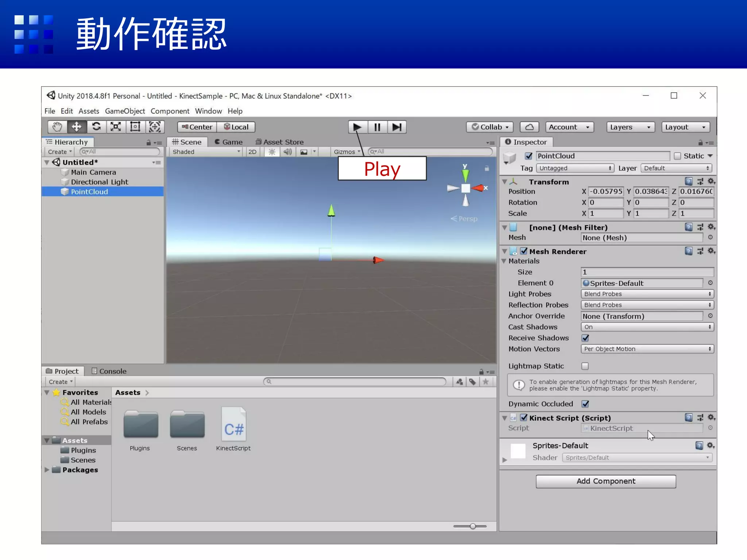This screenshot has width=747, height=560.
Task: Enable the Static checkbox
Action: pos(677,156)
